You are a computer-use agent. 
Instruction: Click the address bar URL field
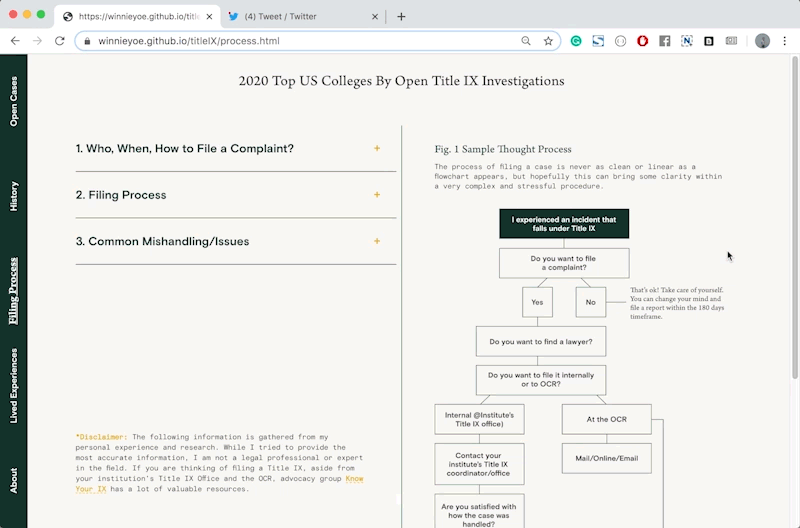[306, 41]
